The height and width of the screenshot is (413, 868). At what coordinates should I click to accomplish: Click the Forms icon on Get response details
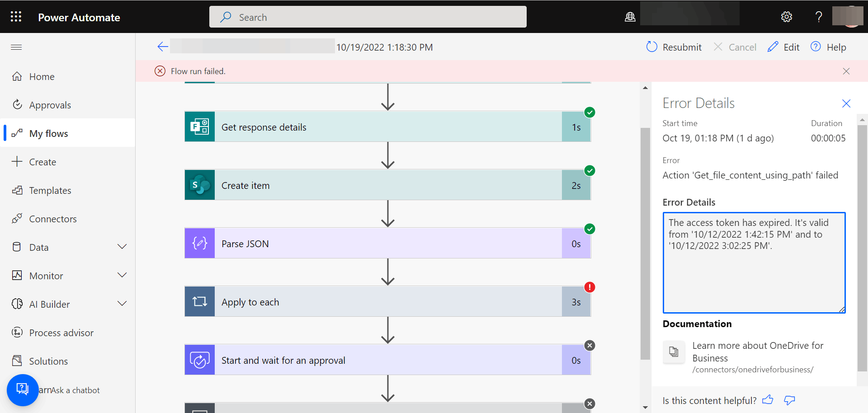point(200,127)
